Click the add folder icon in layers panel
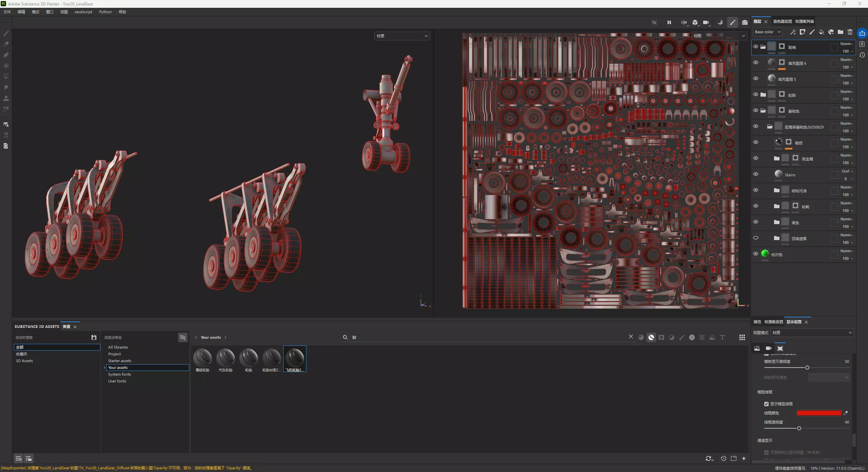 point(840,32)
